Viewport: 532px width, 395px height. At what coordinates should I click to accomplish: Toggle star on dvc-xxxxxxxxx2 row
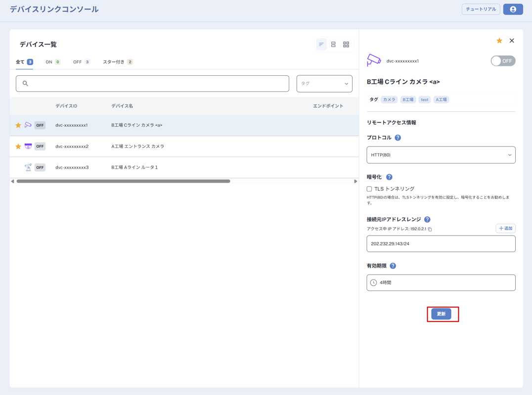coord(18,147)
